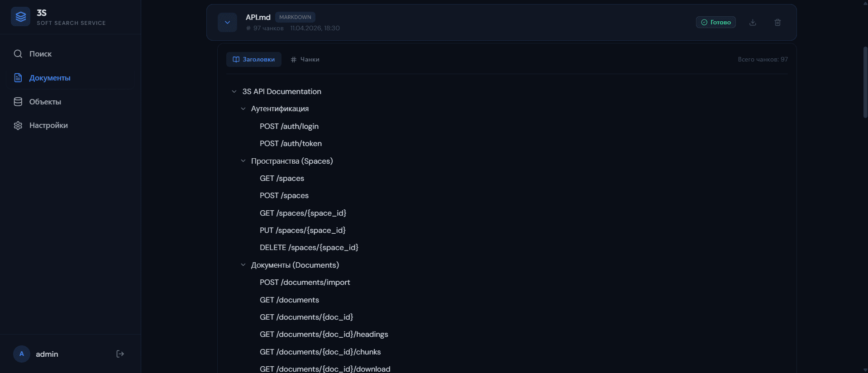
Task: Click the search magnifier icon in sidebar
Action: 18,54
